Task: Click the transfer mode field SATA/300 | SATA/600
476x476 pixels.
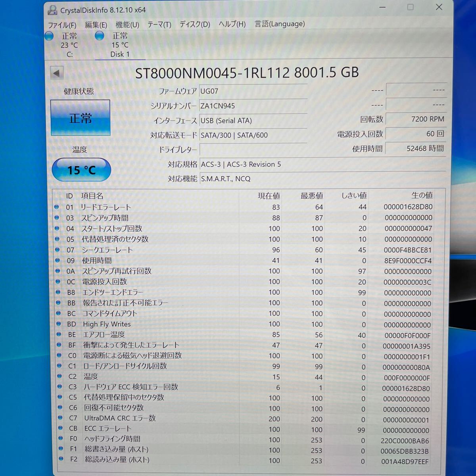Action: point(253,135)
